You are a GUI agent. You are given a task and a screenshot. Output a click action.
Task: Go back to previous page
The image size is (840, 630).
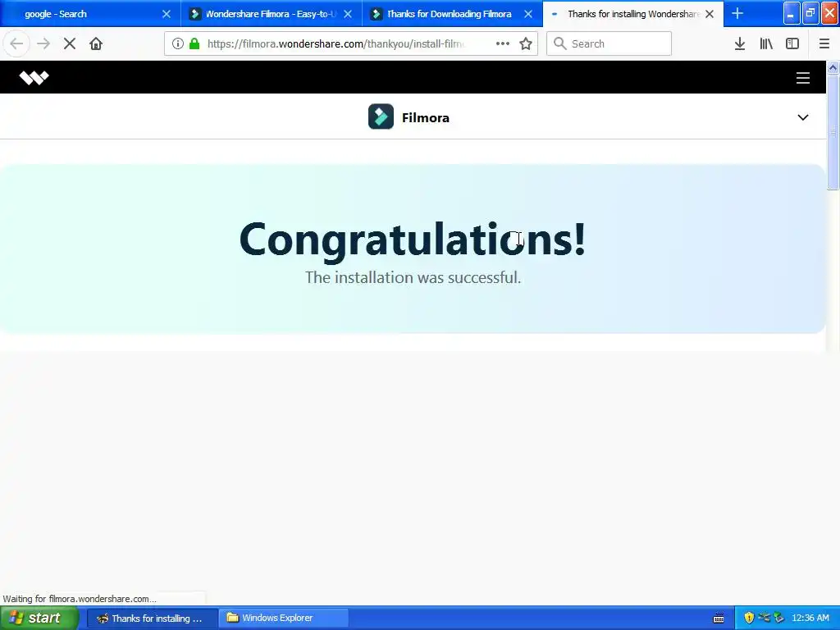click(x=16, y=44)
